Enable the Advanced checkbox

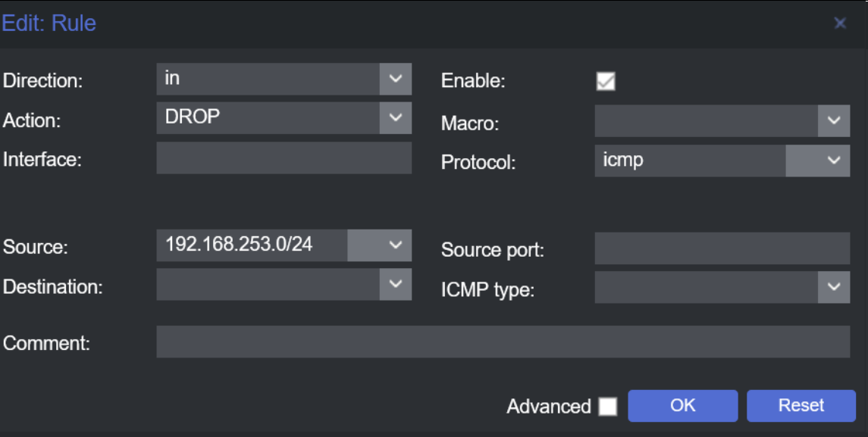(x=607, y=407)
